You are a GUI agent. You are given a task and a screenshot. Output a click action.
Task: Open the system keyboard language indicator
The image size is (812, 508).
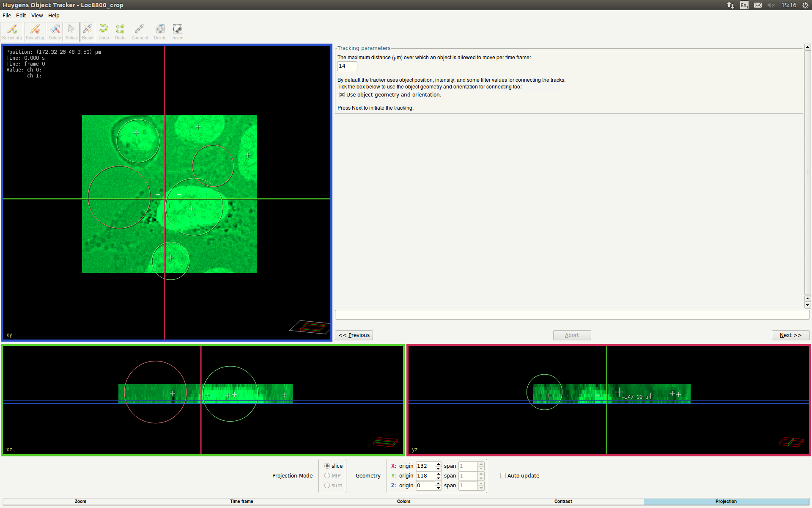click(x=744, y=5)
